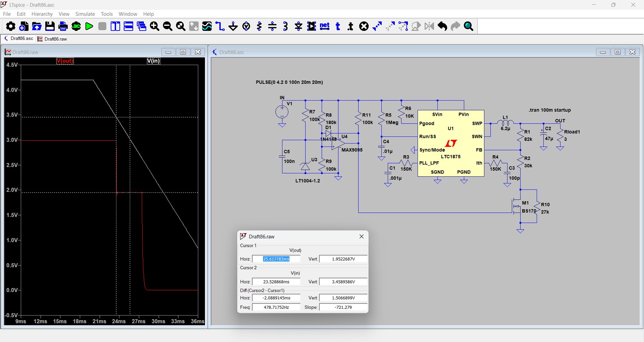The height and width of the screenshot is (342, 644).
Task: Click the V(out) trace label
Action: 65,61
